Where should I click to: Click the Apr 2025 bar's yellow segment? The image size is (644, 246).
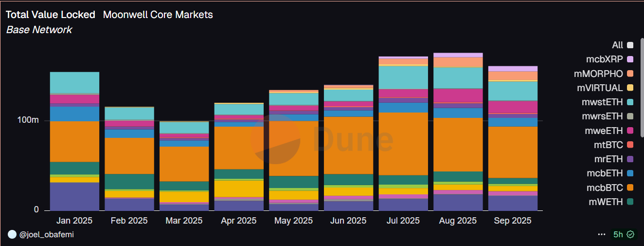coord(239,188)
